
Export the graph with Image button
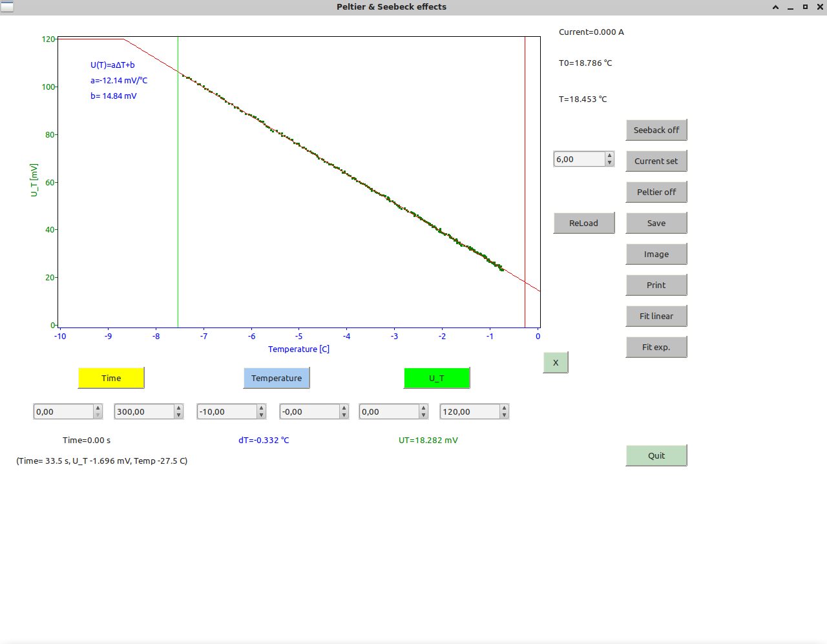(x=656, y=254)
